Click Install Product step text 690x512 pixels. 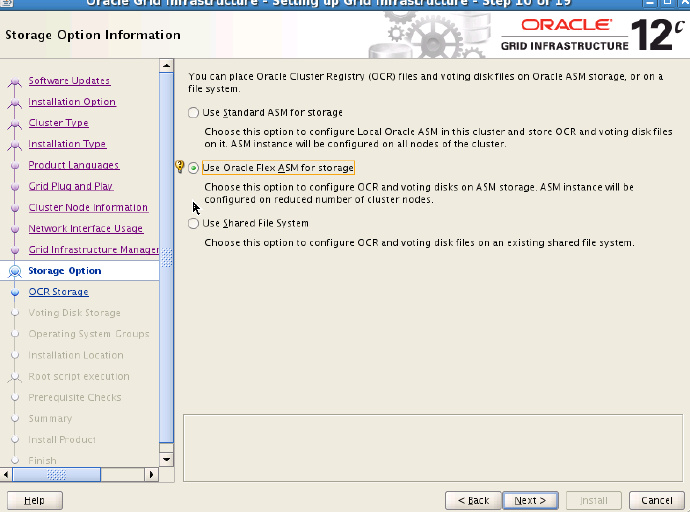coord(62,439)
